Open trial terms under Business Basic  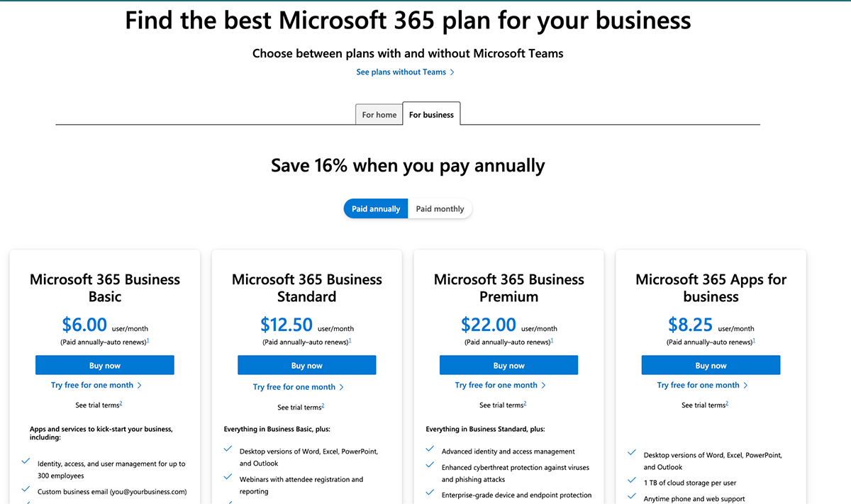point(99,405)
